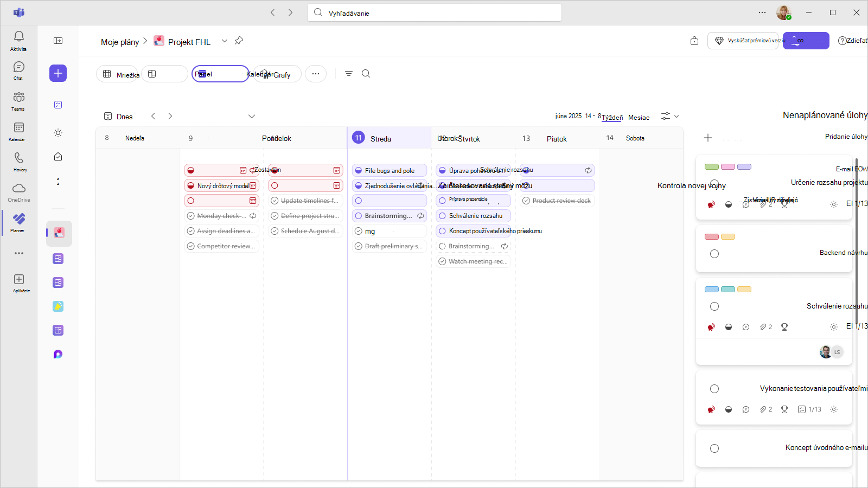This screenshot has width=868, height=488.
Task: Collapse the Planner navigation pane
Action: pos(58,41)
